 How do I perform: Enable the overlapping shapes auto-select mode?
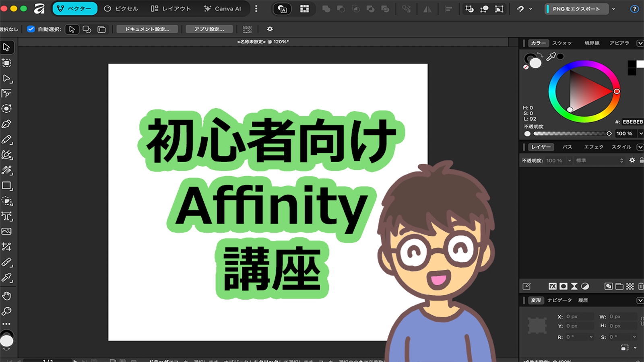[87, 29]
